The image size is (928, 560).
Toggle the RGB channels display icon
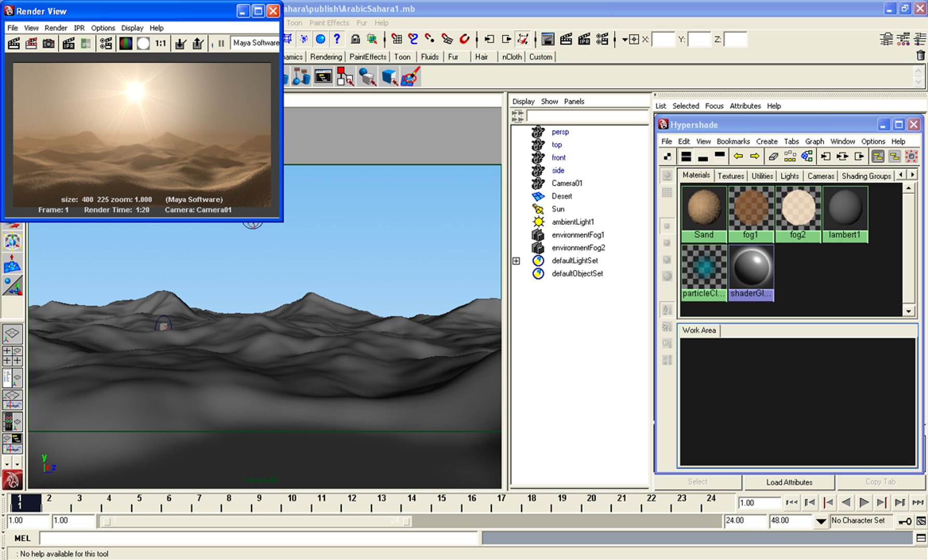point(125,44)
